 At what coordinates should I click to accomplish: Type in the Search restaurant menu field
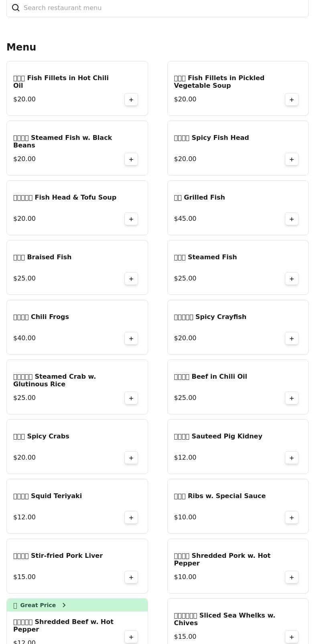[x=161, y=8]
